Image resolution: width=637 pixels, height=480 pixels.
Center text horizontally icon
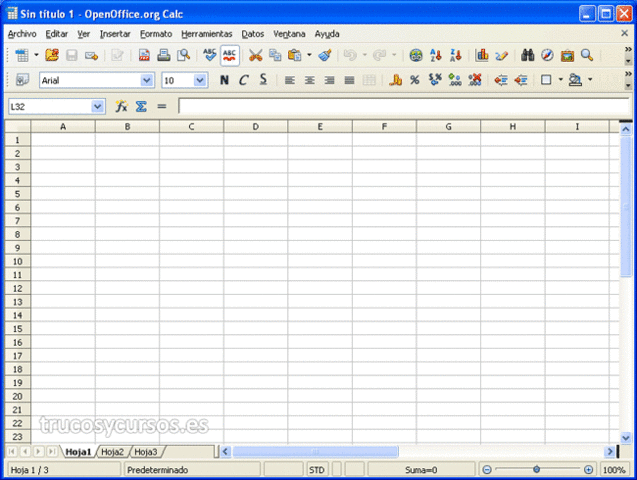coord(310,80)
